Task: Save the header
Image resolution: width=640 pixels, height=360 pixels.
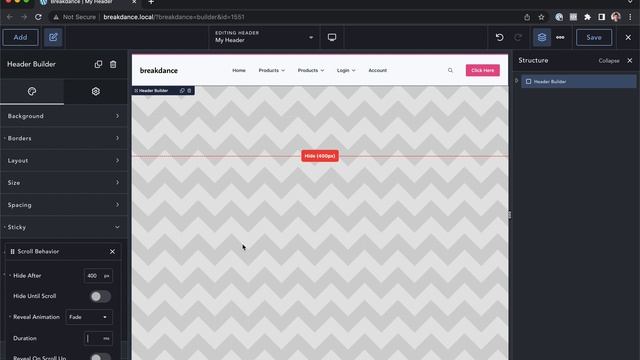Action: pos(594,38)
